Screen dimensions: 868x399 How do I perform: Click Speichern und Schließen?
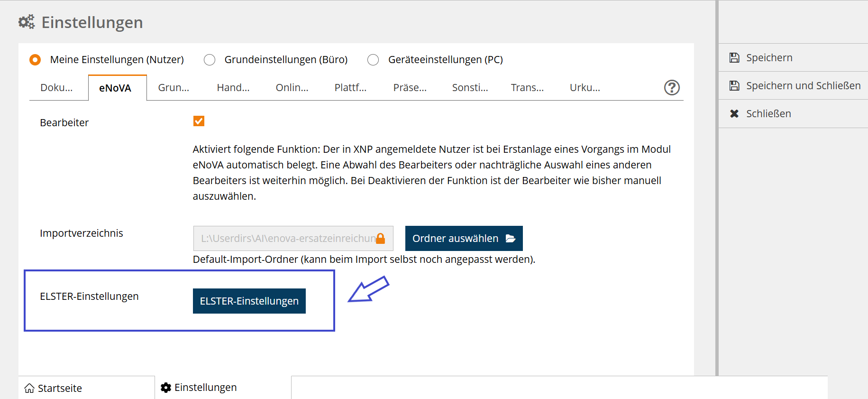(803, 86)
